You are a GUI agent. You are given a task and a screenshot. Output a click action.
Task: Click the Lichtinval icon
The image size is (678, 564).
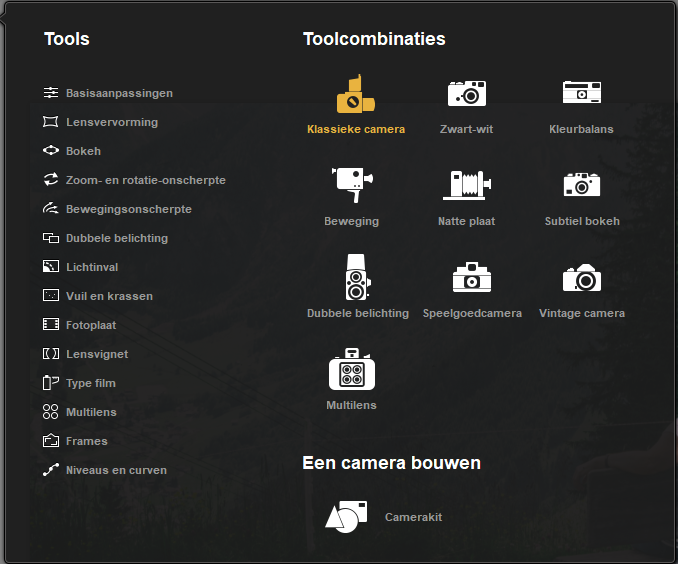pos(51,266)
